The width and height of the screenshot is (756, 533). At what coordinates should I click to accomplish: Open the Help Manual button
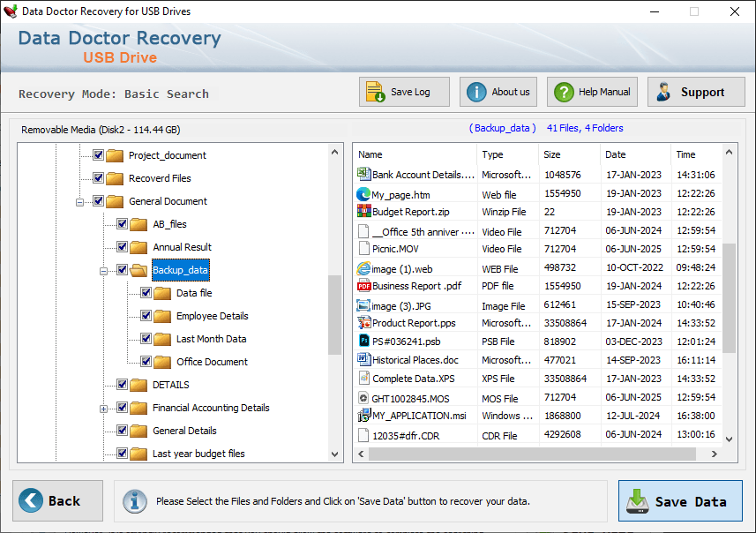pyautogui.click(x=592, y=92)
